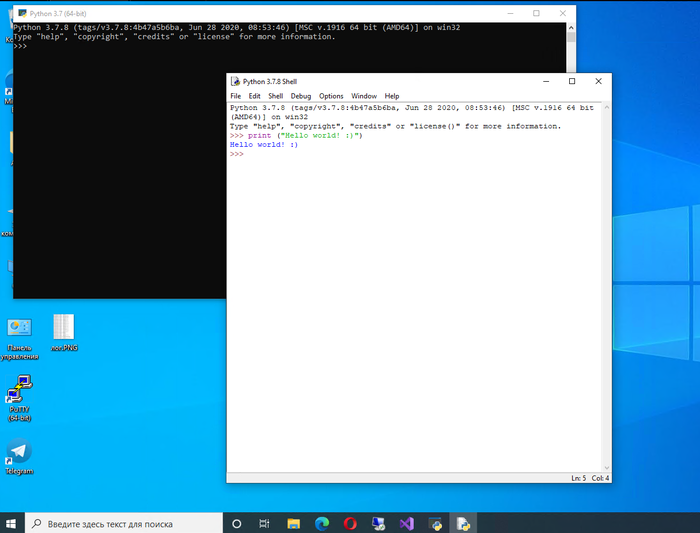Maximize the Python 3.7 (64-bit) console window
This screenshot has height=533, width=700.
[x=536, y=13]
